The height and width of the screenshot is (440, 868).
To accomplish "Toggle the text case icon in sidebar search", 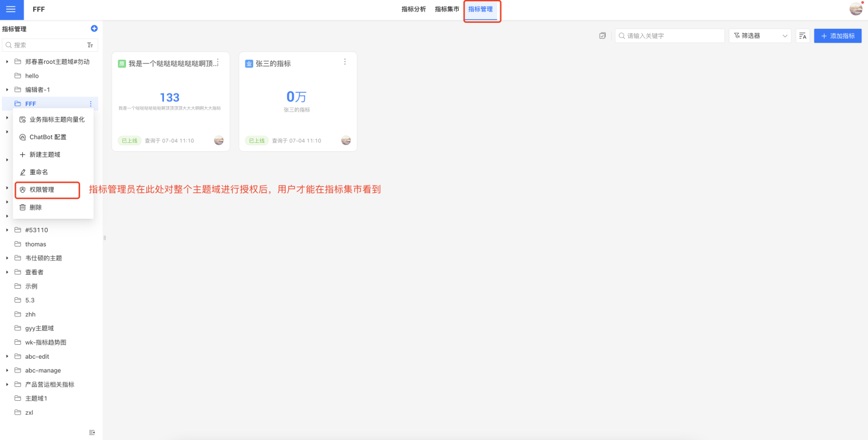I will (x=90, y=45).
